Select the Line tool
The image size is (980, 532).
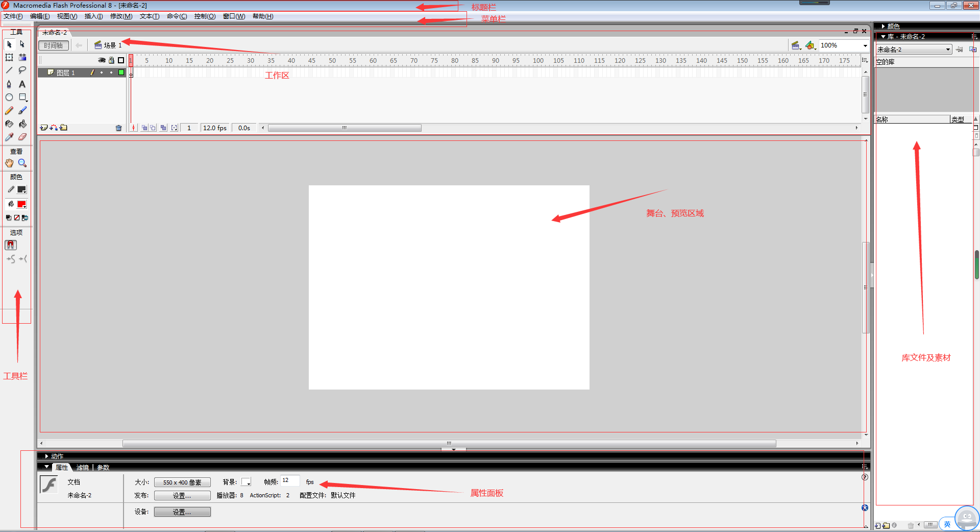pyautogui.click(x=9, y=70)
